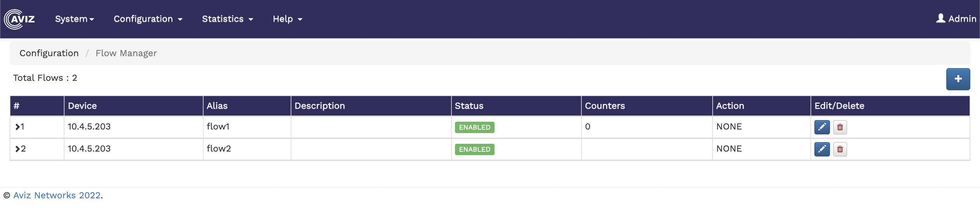Click the add new flow plus button
980x222 pixels.
(958, 79)
